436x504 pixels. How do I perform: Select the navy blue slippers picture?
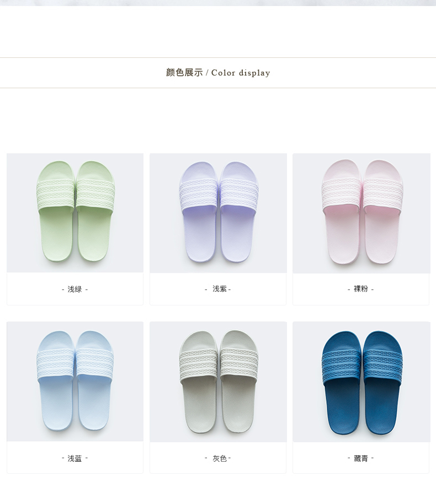coord(361,382)
